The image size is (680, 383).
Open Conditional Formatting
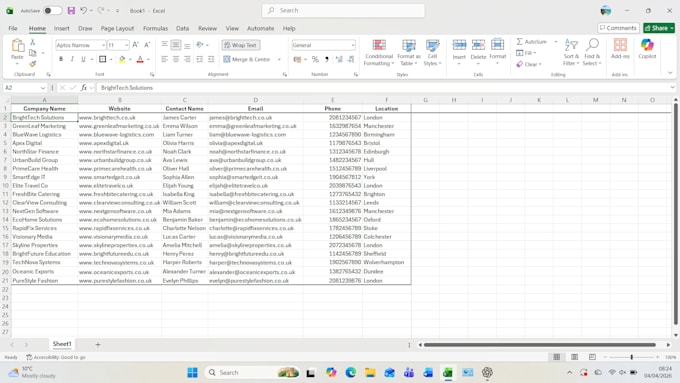coord(379,52)
